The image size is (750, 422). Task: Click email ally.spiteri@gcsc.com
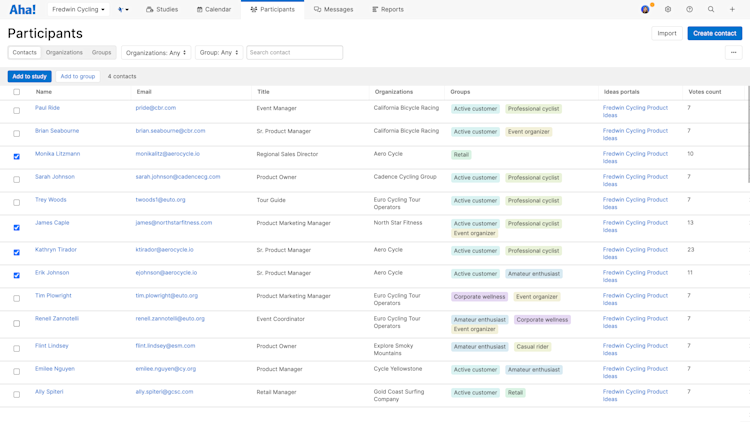pos(164,391)
